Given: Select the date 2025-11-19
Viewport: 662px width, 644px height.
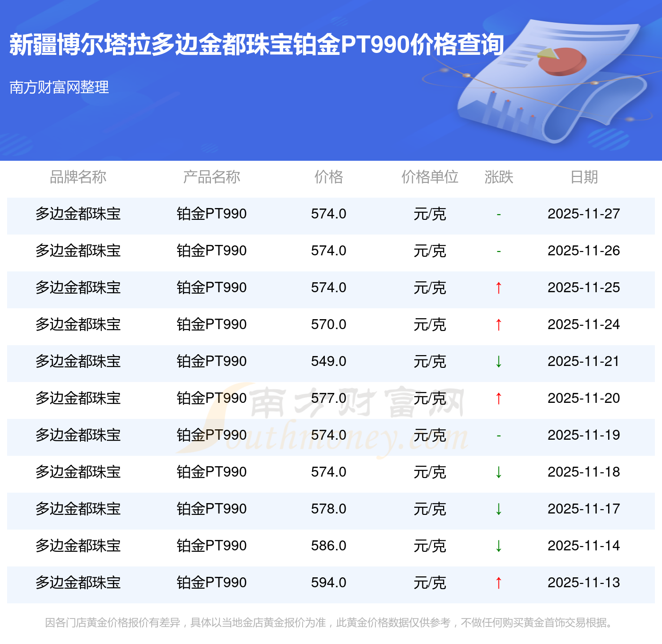Looking at the screenshot, I should pyautogui.click(x=584, y=435).
